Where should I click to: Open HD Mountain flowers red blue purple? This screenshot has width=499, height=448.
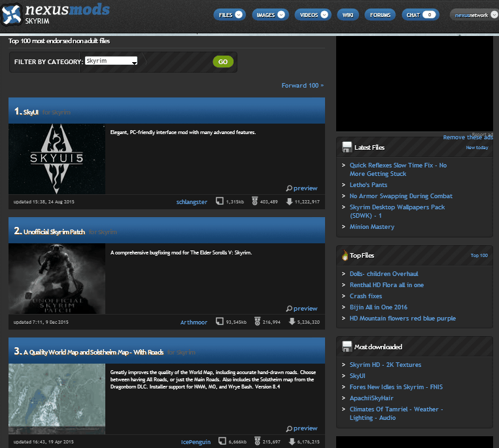pos(403,319)
